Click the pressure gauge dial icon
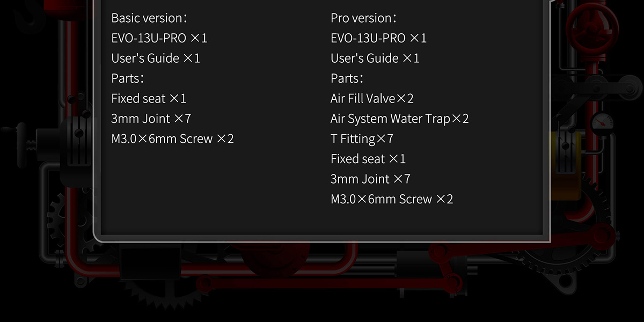Image resolution: width=644 pixels, height=322 pixels. click(602, 122)
